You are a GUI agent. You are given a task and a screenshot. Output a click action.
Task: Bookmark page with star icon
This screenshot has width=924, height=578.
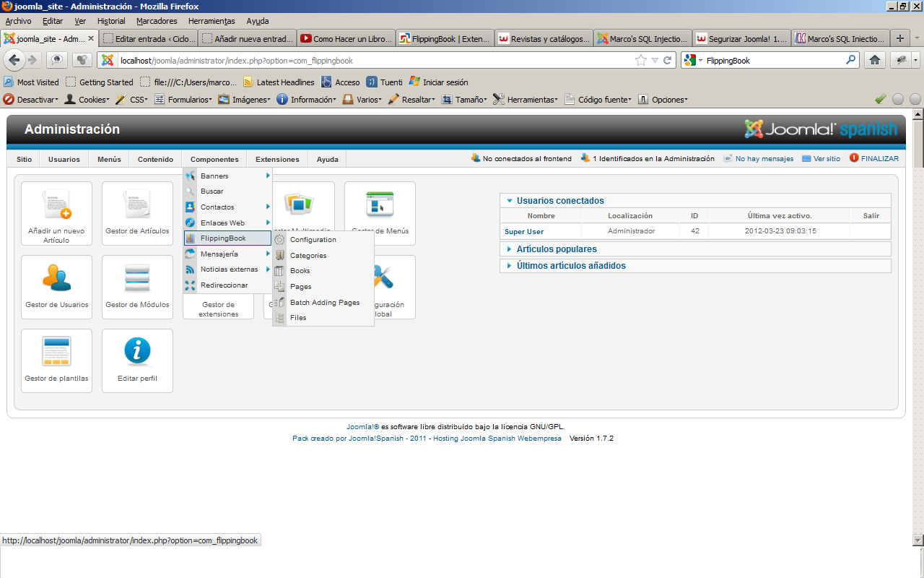(640, 61)
